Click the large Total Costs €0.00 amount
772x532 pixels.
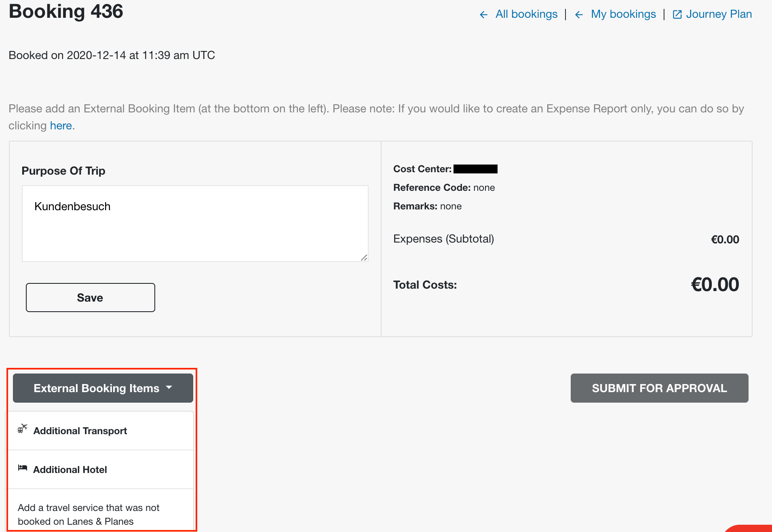click(x=715, y=285)
